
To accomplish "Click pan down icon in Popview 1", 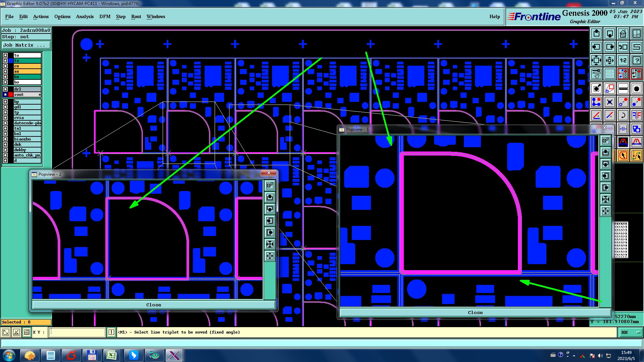I will [x=606, y=164].
